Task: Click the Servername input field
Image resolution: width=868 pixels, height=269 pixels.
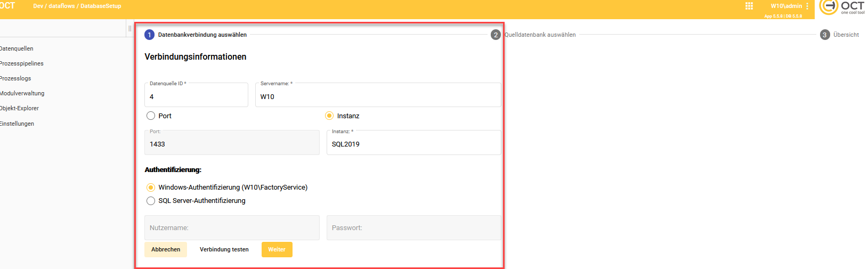Action: [x=378, y=96]
